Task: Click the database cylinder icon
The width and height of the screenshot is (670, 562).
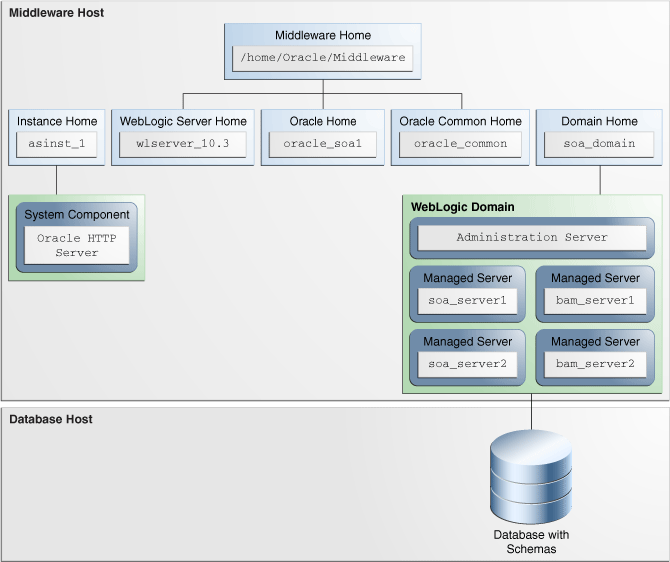Action: [x=531, y=477]
